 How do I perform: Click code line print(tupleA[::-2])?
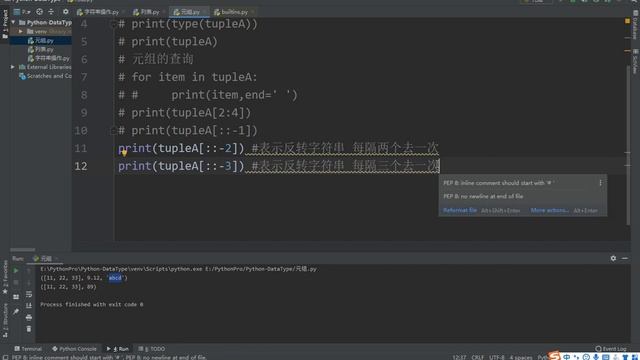(181, 148)
